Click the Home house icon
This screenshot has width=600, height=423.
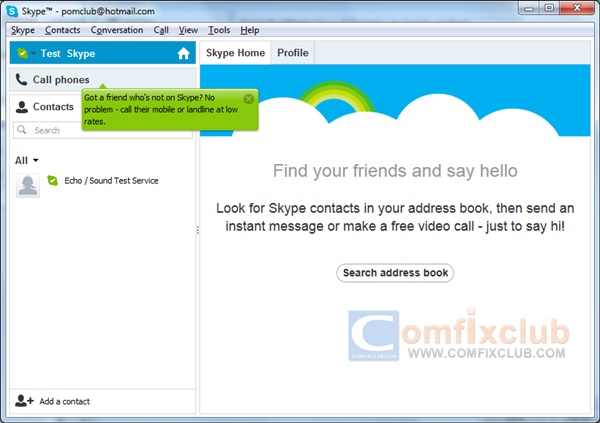(183, 53)
